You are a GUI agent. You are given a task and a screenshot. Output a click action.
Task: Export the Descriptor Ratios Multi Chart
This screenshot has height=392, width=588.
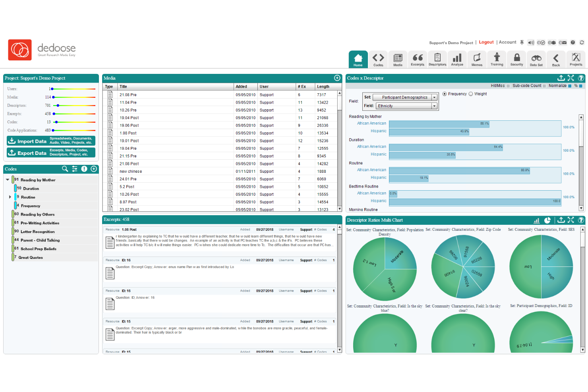pos(561,220)
